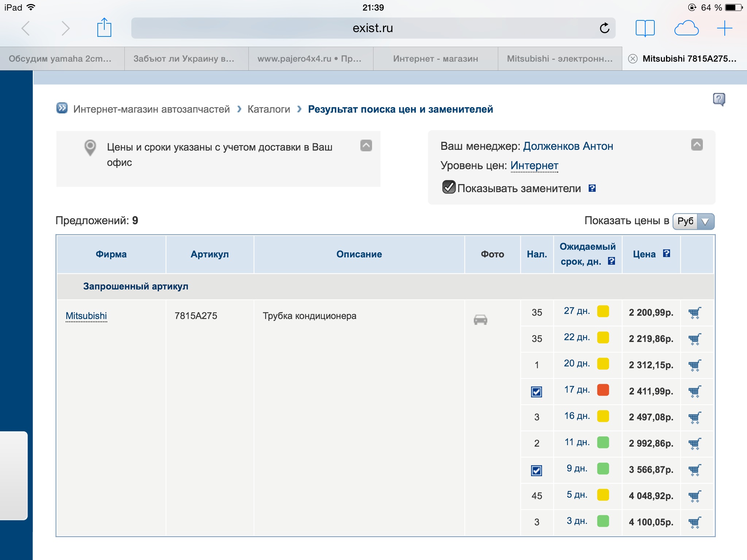747x560 pixels.
Task: Uncheck Показывать заменители checkbox
Action: click(449, 187)
